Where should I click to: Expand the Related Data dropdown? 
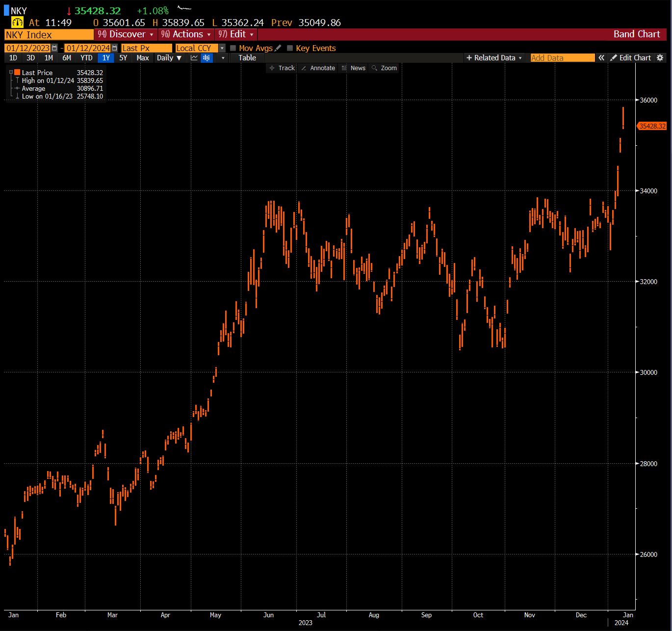click(494, 58)
